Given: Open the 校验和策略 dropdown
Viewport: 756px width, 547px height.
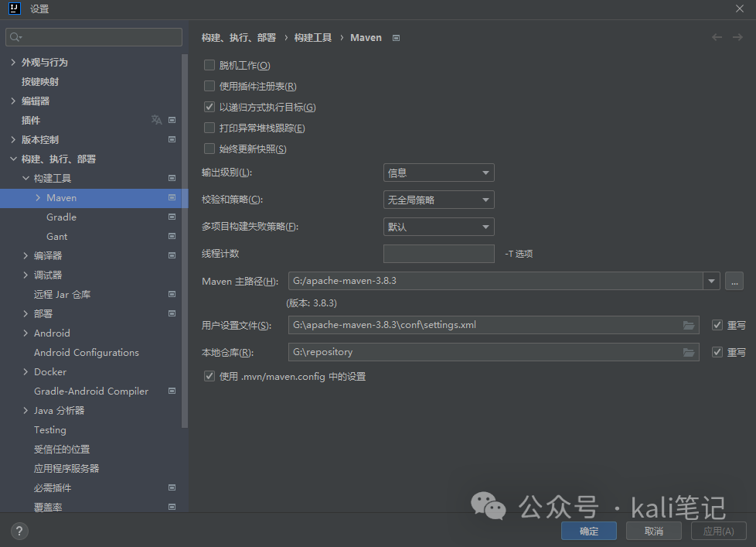Looking at the screenshot, I should 439,200.
